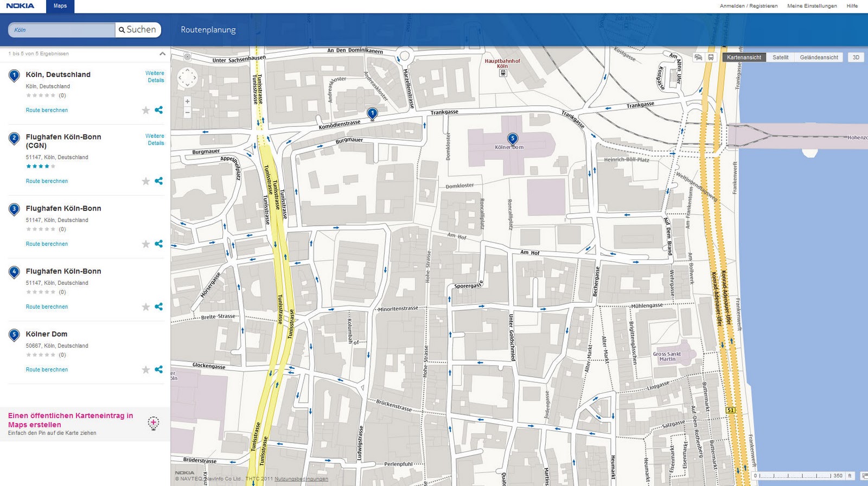
Task: Zoom in with the plus button
Action: pyautogui.click(x=187, y=101)
